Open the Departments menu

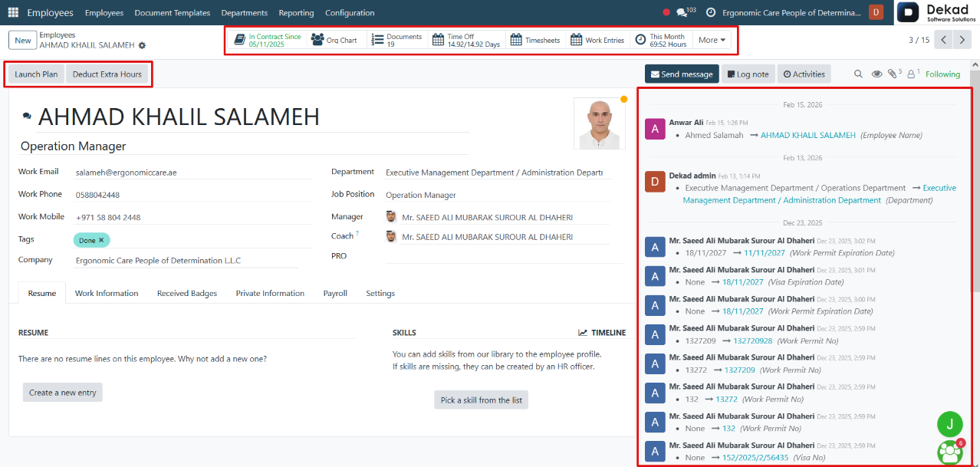(x=245, y=13)
